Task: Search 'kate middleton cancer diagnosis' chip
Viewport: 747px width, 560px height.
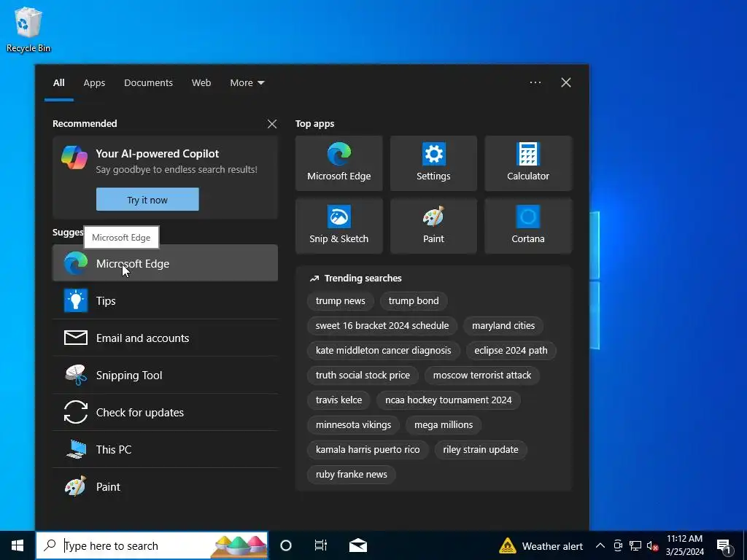Action: click(383, 351)
